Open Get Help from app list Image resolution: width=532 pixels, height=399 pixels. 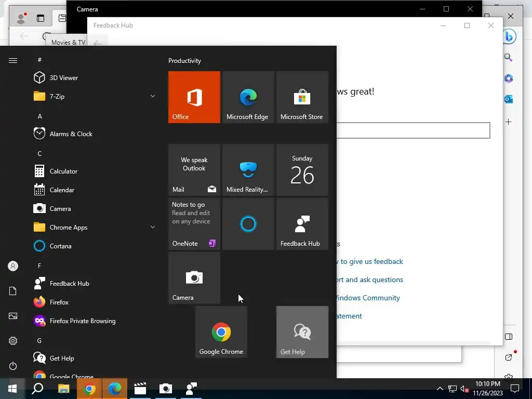[95, 358]
